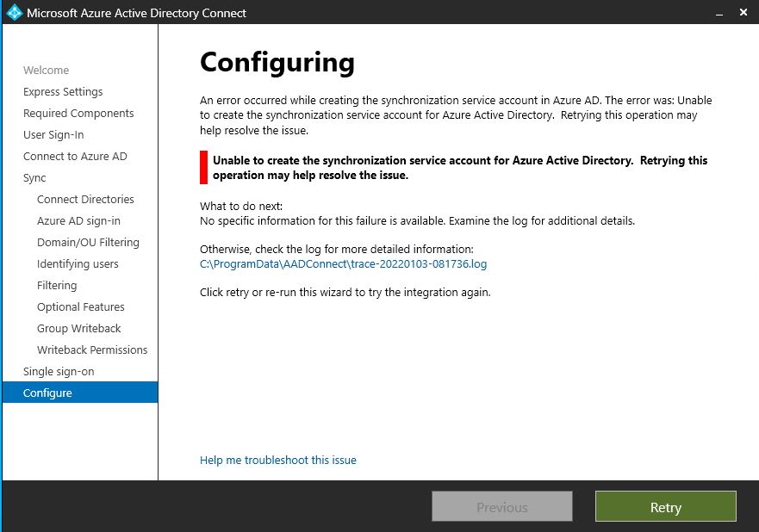The height and width of the screenshot is (532, 759).
Task: Open the Express Settings page
Action: tap(62, 91)
